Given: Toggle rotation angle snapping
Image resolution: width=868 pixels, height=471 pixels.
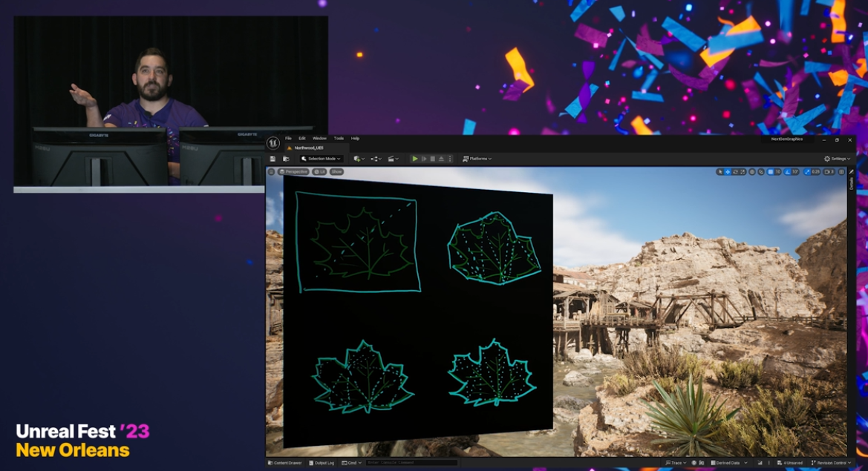Looking at the screenshot, I should (x=788, y=172).
